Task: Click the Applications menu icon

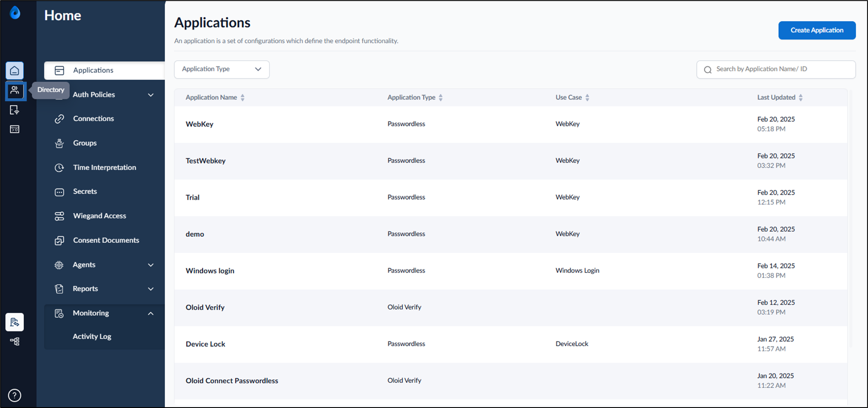Action: [59, 71]
